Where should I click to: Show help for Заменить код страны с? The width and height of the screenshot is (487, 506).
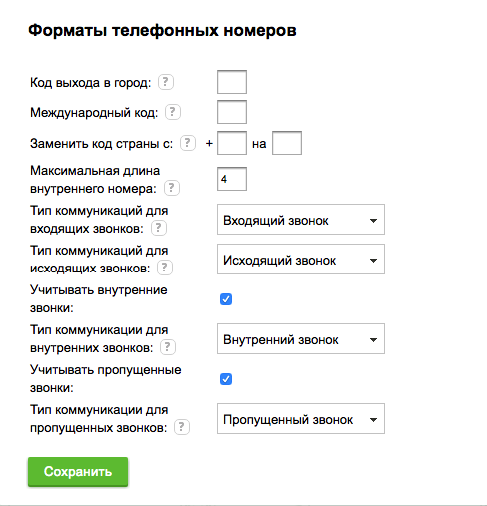click(188, 143)
